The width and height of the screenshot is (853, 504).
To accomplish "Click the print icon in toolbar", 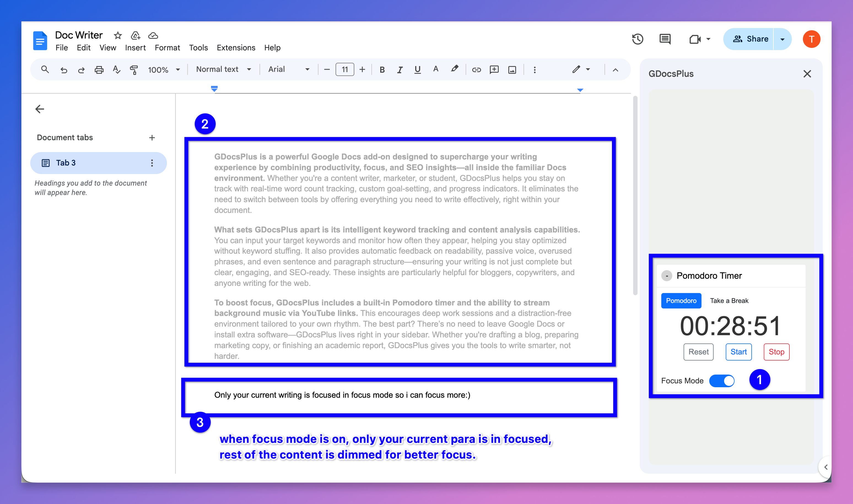I will (x=99, y=70).
